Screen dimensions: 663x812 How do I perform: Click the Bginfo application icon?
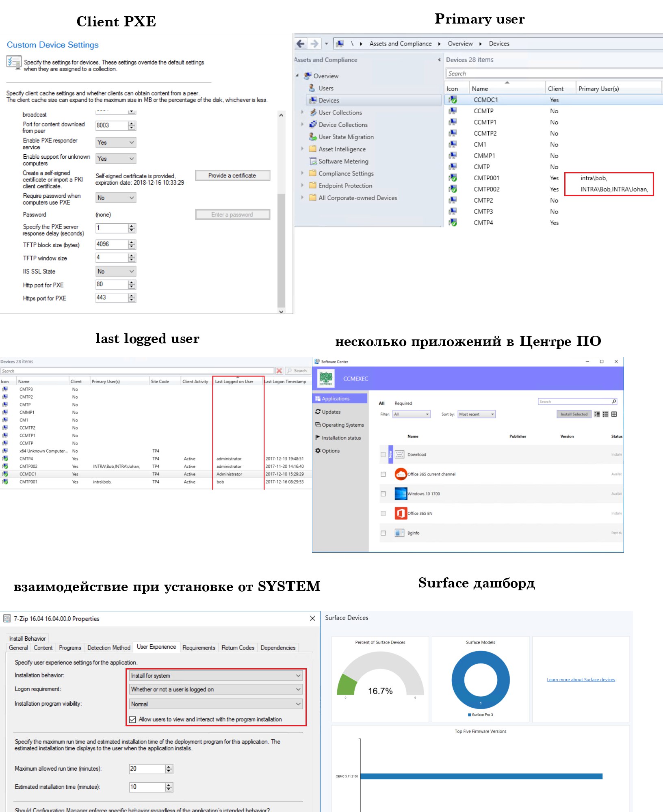[400, 533]
